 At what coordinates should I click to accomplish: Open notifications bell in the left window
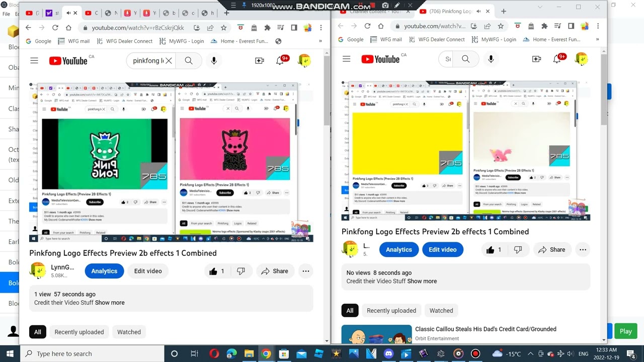point(280,61)
